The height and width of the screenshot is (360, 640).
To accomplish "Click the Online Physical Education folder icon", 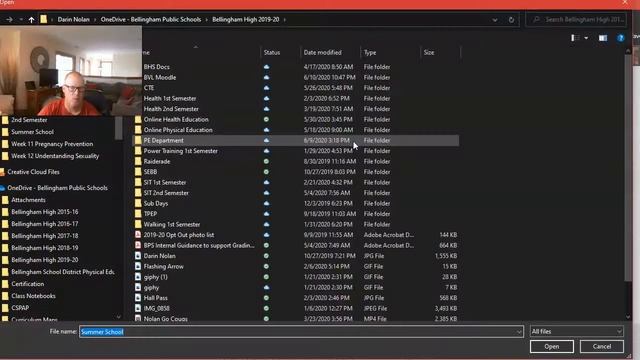I will point(138,130).
